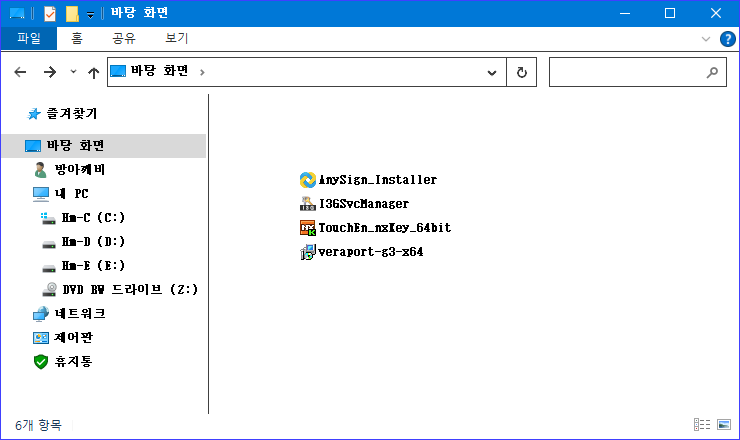Select the I3GSvcManager file icon
This screenshot has height=440, width=740.
click(x=308, y=204)
